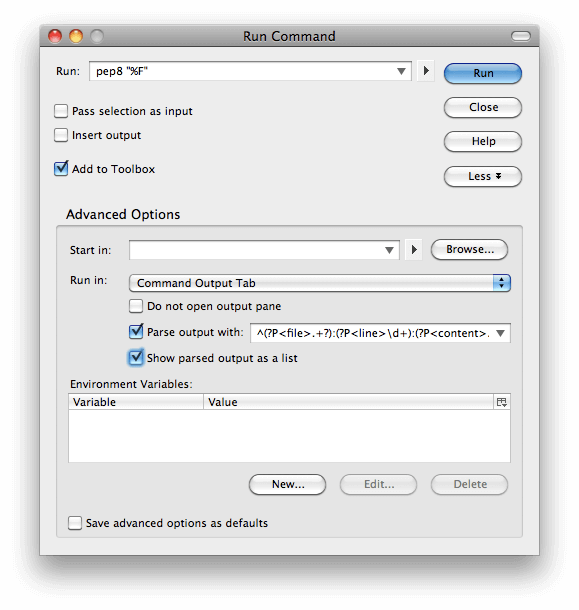Close the window with the red button
Image resolution: width=579 pixels, height=610 pixels.
tap(55, 36)
